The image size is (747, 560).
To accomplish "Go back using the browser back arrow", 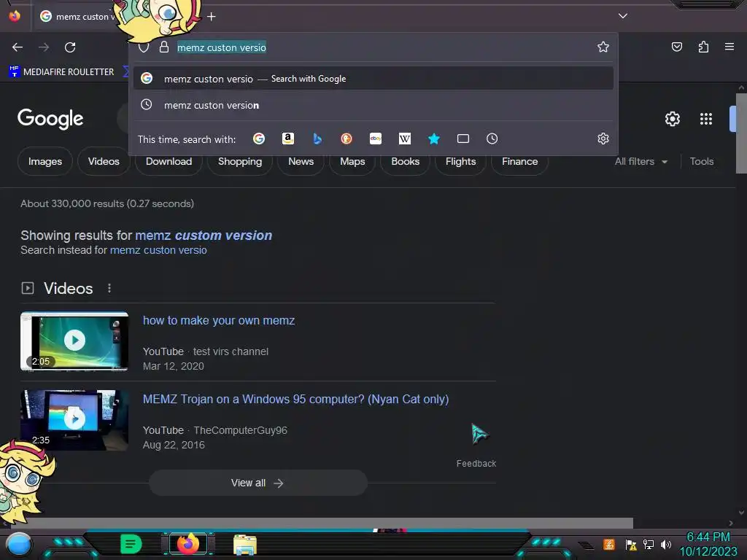I will pyautogui.click(x=18, y=47).
